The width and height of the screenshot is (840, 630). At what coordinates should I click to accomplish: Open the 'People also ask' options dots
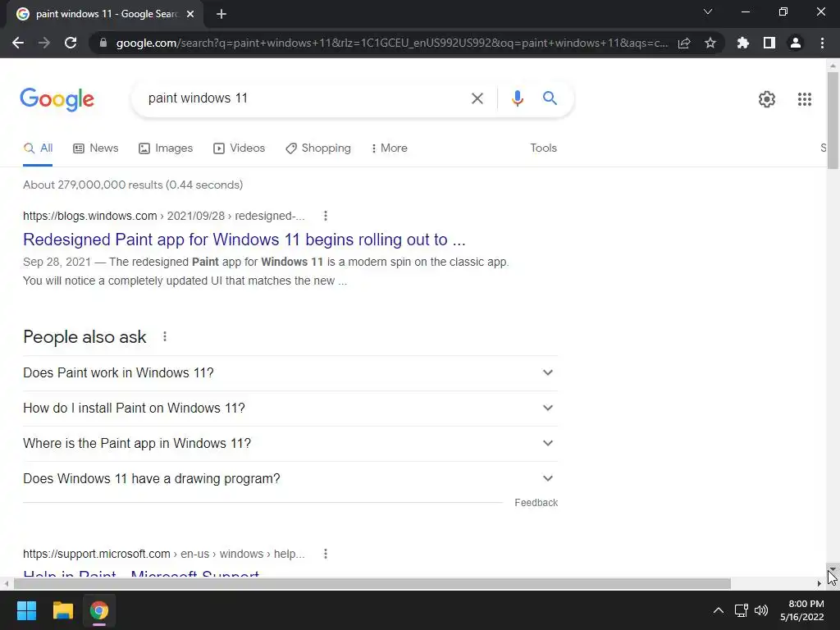[x=164, y=336]
